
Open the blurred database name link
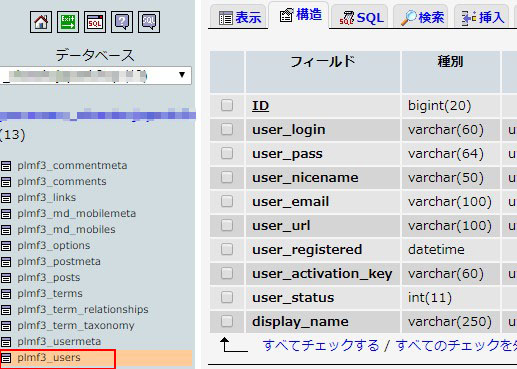(x=98, y=115)
